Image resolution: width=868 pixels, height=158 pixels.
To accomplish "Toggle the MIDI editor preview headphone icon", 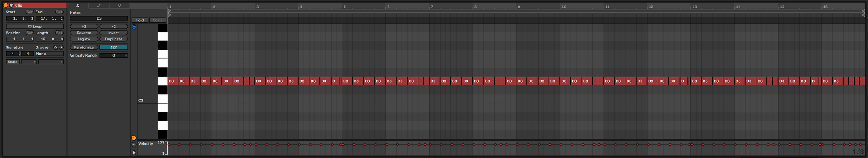I will point(134,27).
